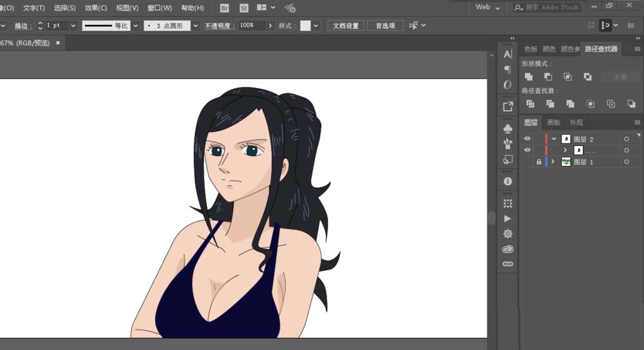Open the 效果(C) menu

tap(96, 8)
